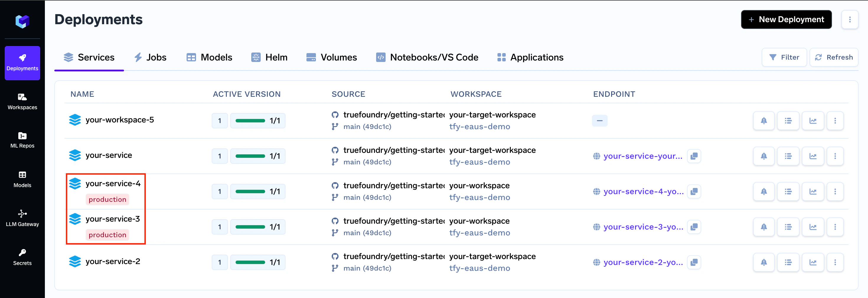Click your-service replica progress bar
The height and width of the screenshot is (298, 868).
point(250,156)
